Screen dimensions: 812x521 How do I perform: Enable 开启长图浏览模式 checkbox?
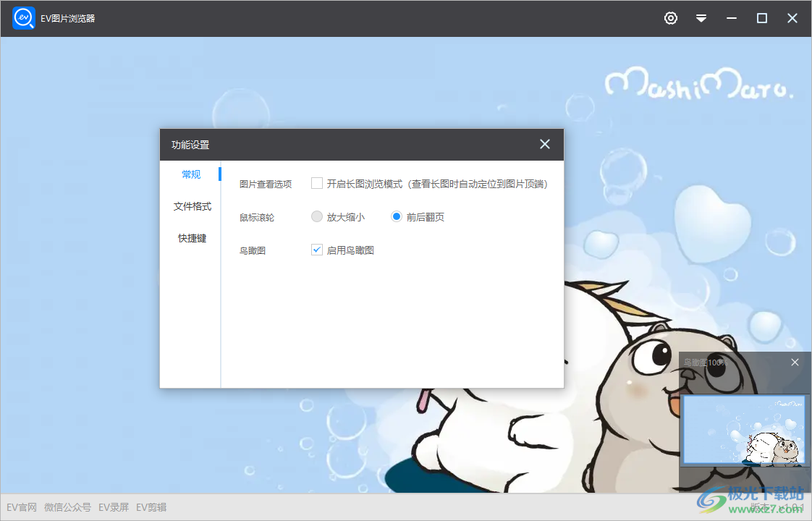(317, 183)
